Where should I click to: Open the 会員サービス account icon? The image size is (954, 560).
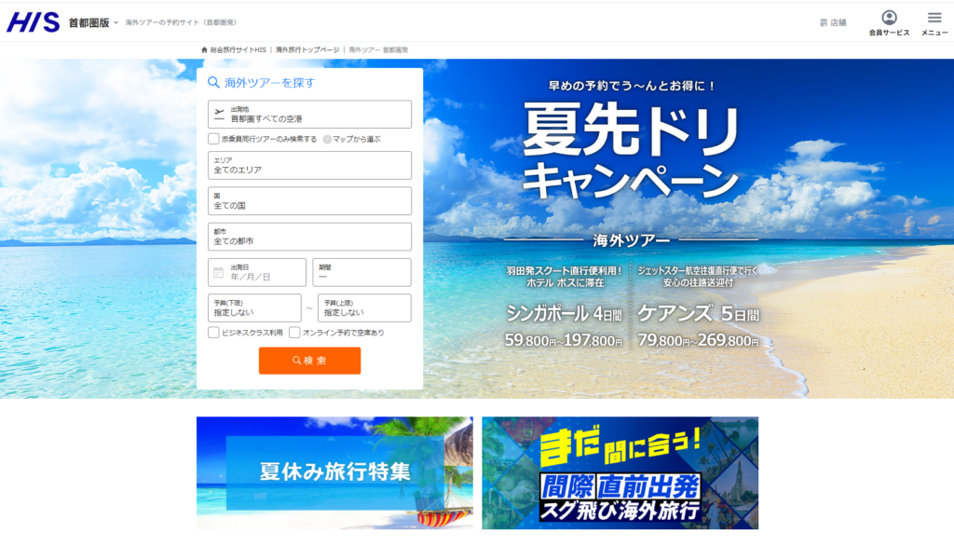889,18
